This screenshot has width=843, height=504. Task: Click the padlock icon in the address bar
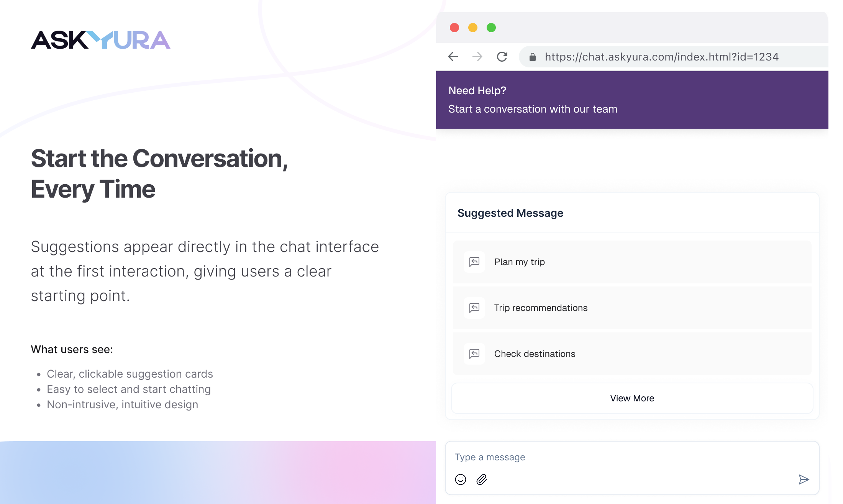pos(532,57)
